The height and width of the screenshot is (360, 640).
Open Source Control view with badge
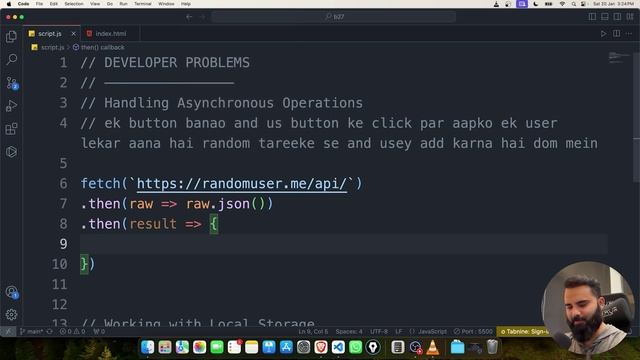pyautogui.click(x=11, y=83)
